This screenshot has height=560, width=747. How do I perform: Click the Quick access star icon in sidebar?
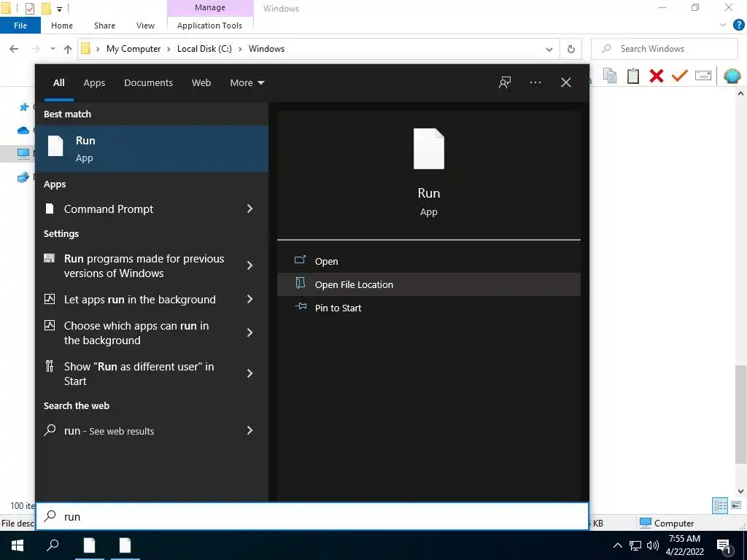click(x=24, y=107)
